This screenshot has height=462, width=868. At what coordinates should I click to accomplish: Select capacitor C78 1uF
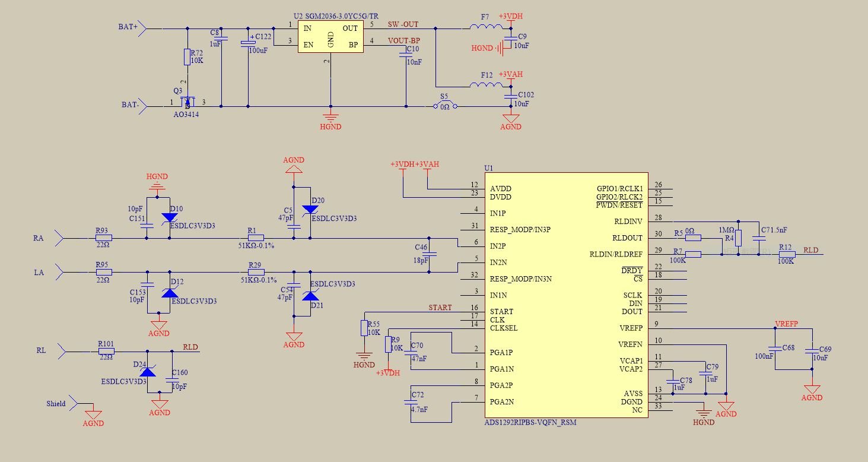673,381
